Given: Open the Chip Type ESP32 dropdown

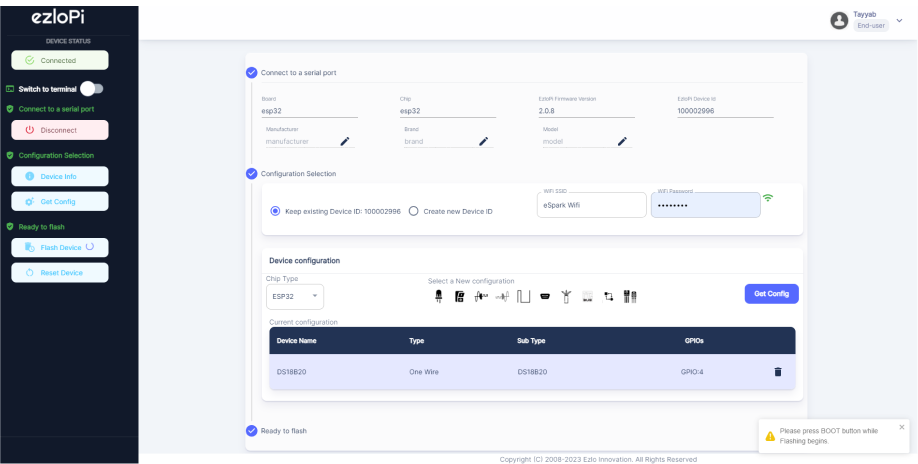Looking at the screenshot, I should point(294,297).
